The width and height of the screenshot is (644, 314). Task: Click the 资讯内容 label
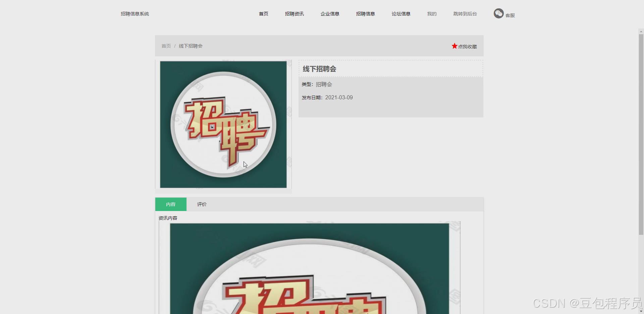[x=168, y=218]
